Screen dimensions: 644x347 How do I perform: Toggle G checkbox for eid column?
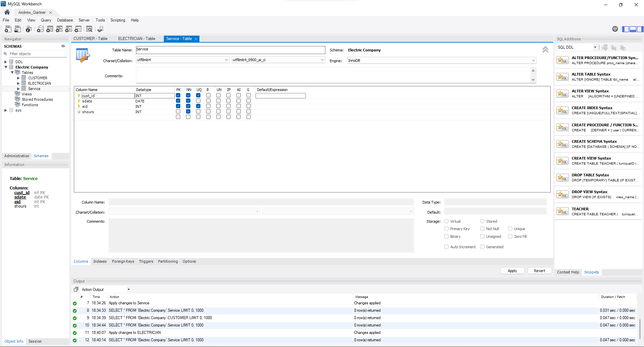pos(248,106)
